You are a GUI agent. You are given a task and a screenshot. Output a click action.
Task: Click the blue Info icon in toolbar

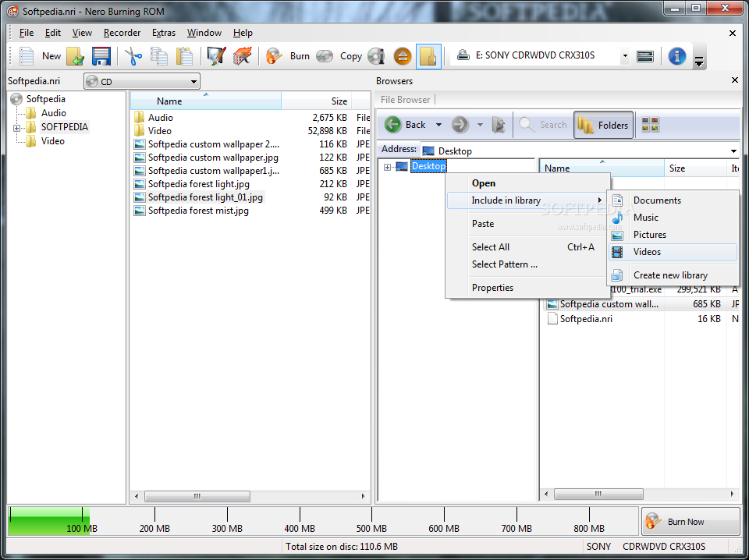[x=676, y=56]
